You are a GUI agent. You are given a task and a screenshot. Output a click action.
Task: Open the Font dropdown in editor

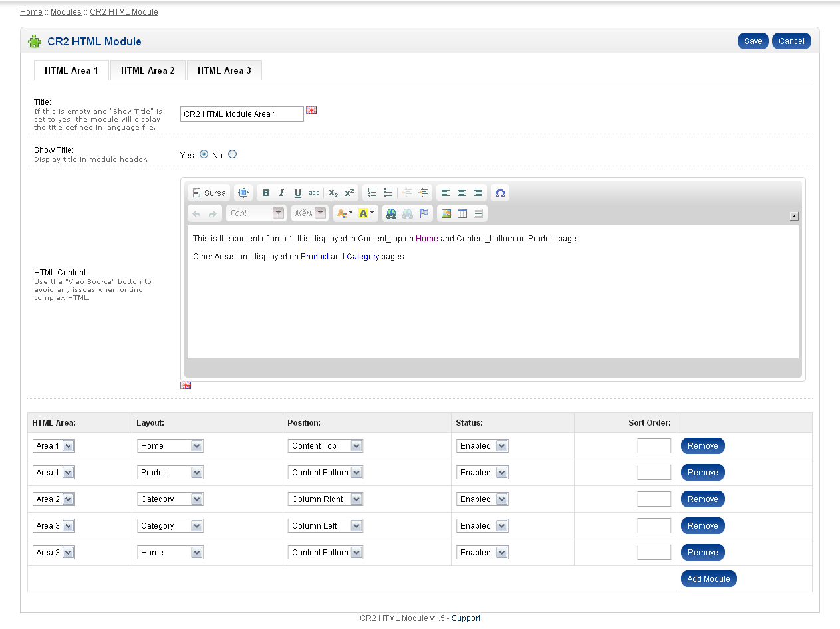tap(256, 213)
